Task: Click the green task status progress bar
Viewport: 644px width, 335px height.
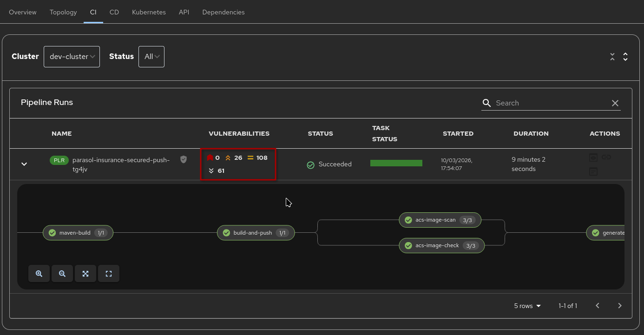Action: [396, 163]
